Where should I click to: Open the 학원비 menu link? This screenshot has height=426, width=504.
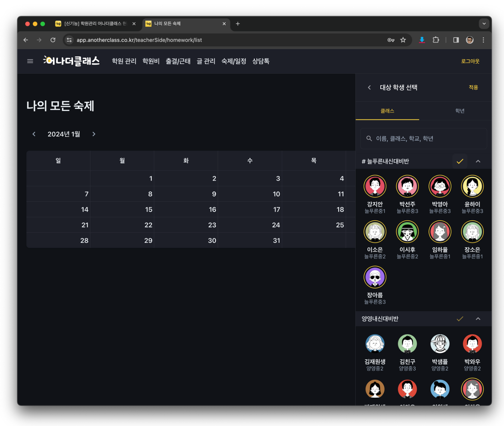point(151,61)
